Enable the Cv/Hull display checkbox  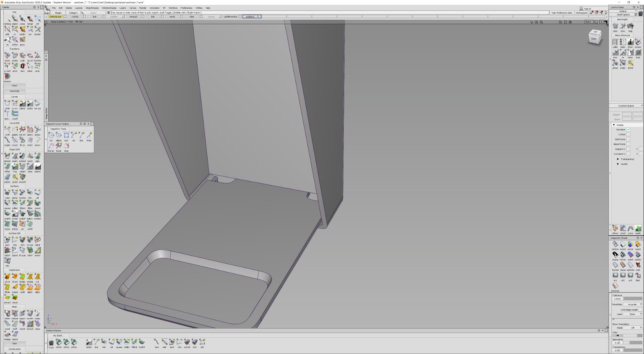click(628, 135)
